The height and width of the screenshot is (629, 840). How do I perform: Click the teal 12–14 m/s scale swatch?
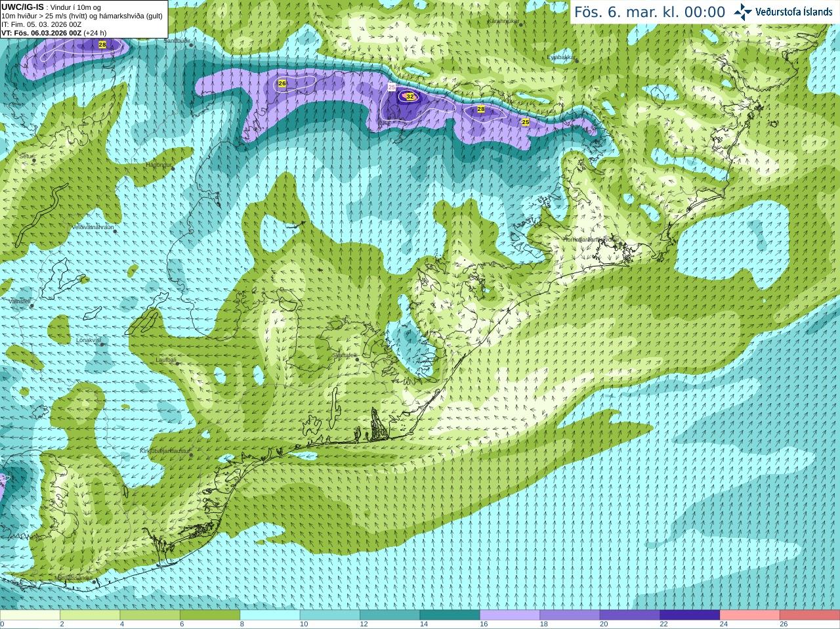tap(390, 615)
